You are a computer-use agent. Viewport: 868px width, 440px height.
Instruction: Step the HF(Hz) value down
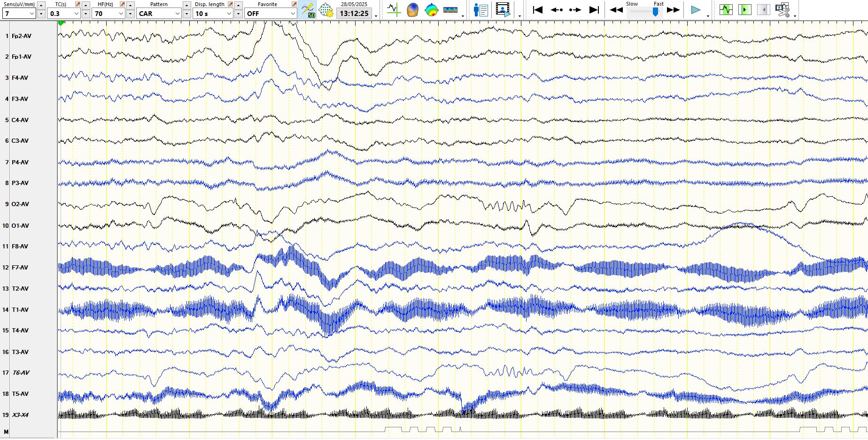[131, 14]
